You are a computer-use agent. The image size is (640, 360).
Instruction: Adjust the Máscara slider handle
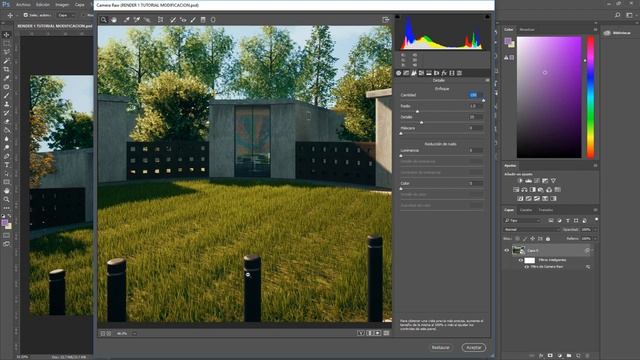[401, 133]
